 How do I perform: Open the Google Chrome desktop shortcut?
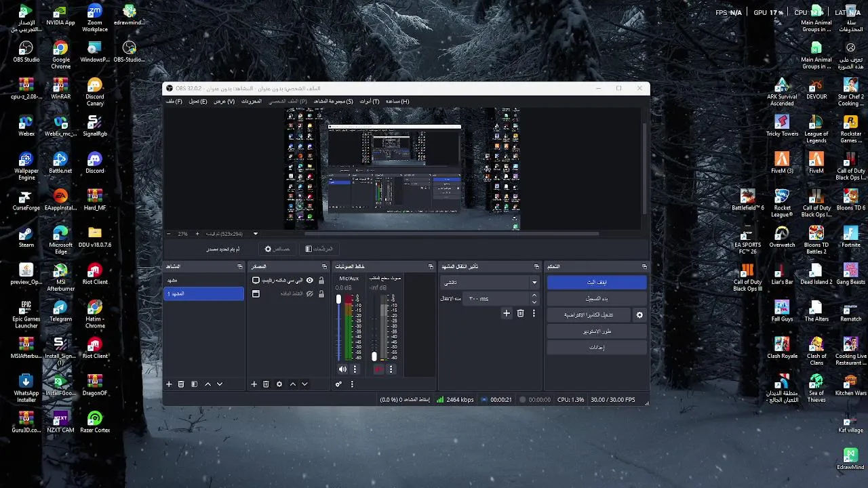click(60, 53)
